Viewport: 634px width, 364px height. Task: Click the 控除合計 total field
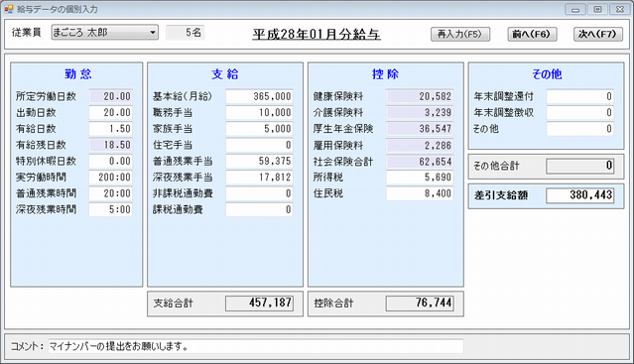(x=420, y=303)
